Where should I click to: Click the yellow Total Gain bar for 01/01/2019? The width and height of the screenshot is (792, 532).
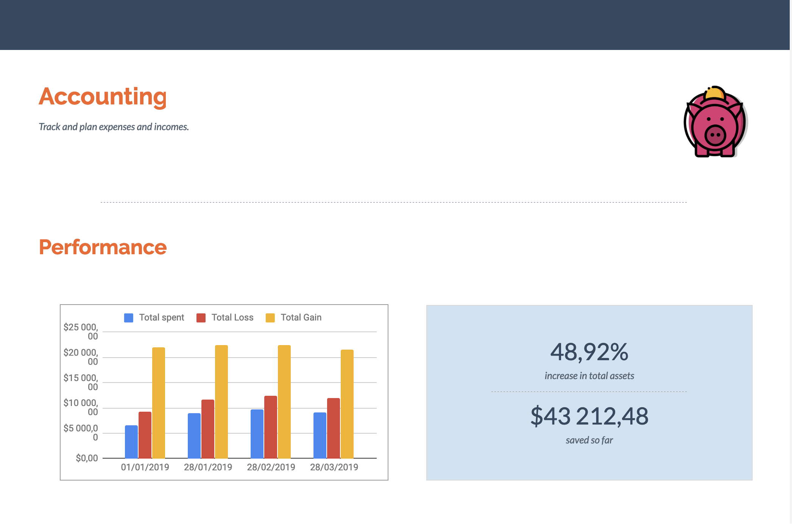159,403
